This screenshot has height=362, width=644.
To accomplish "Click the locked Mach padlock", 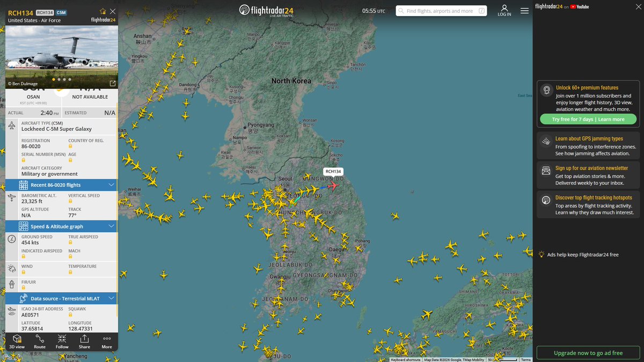I will [70, 257].
